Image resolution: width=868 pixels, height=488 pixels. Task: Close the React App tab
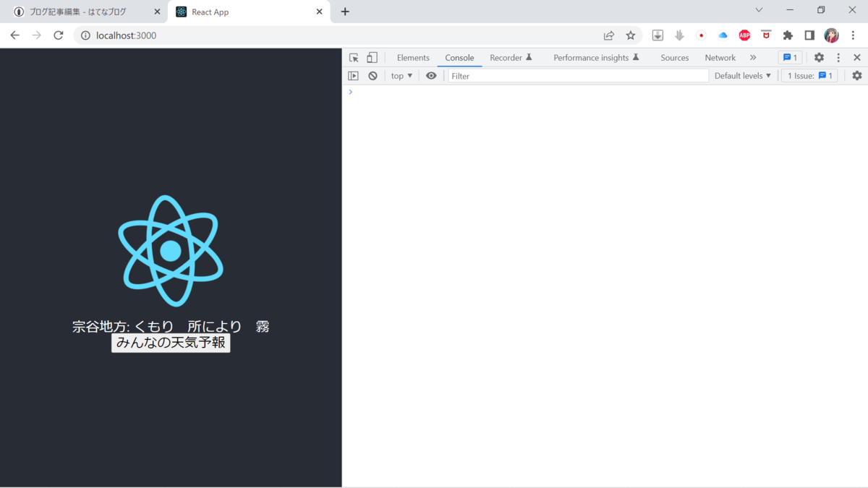(x=319, y=12)
